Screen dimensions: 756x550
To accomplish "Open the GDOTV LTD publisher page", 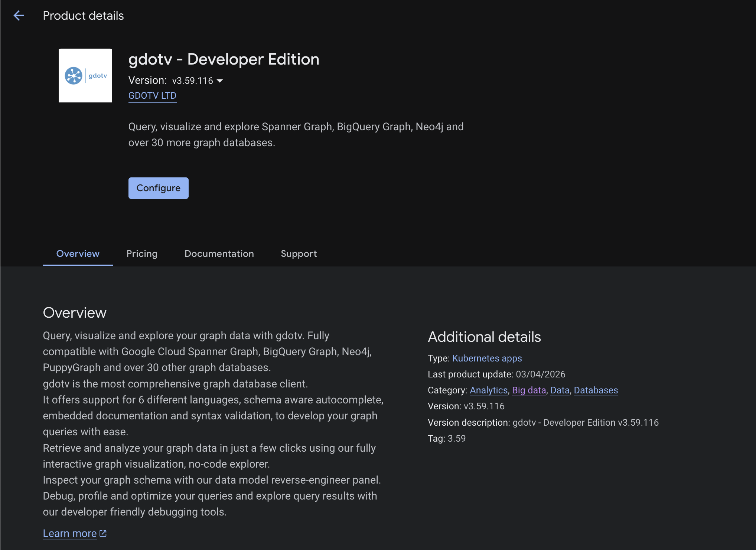I will coord(152,95).
